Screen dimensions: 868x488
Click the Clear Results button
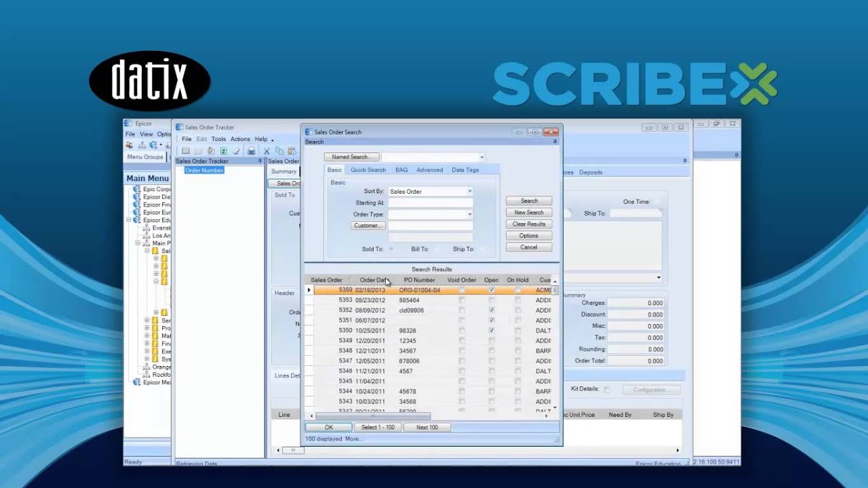pyautogui.click(x=529, y=224)
